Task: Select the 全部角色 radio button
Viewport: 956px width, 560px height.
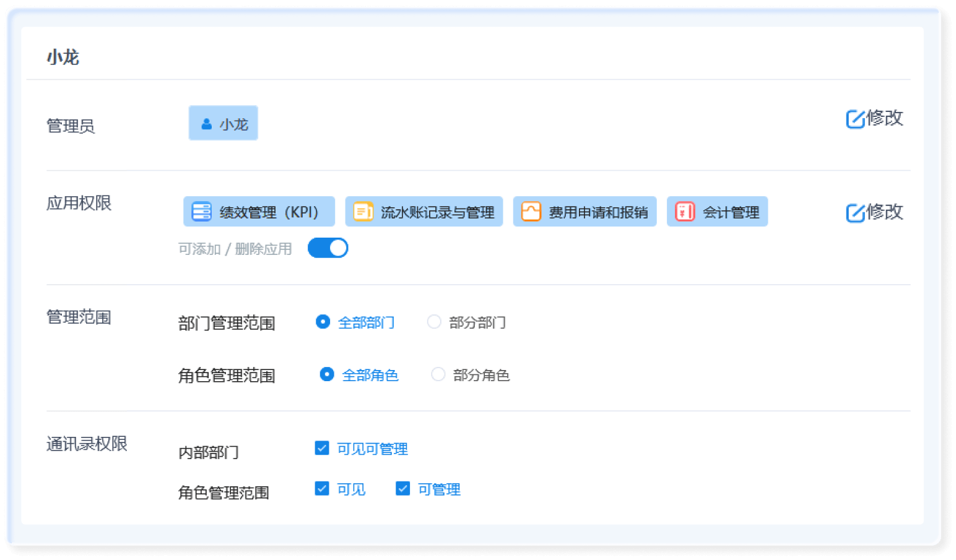Action: [326, 374]
